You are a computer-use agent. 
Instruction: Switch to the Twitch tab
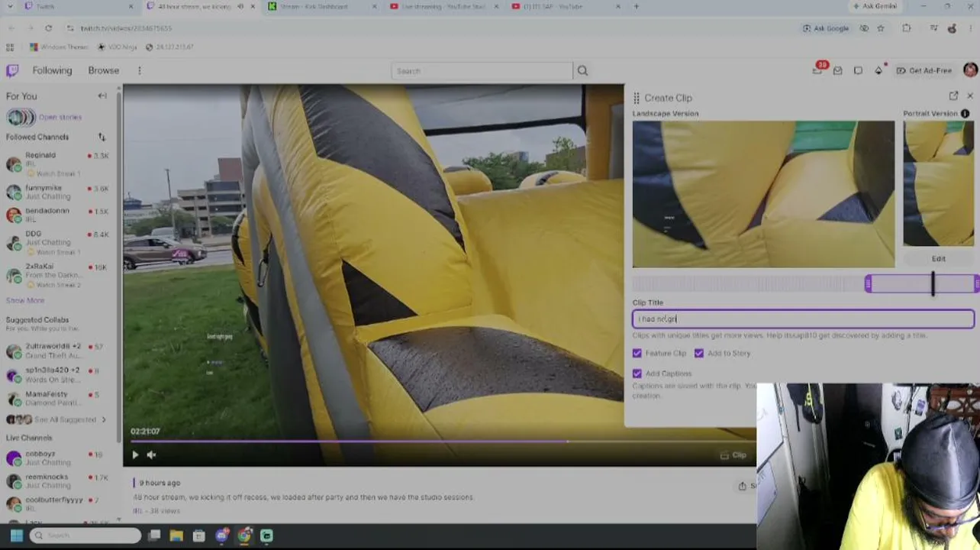(78, 7)
